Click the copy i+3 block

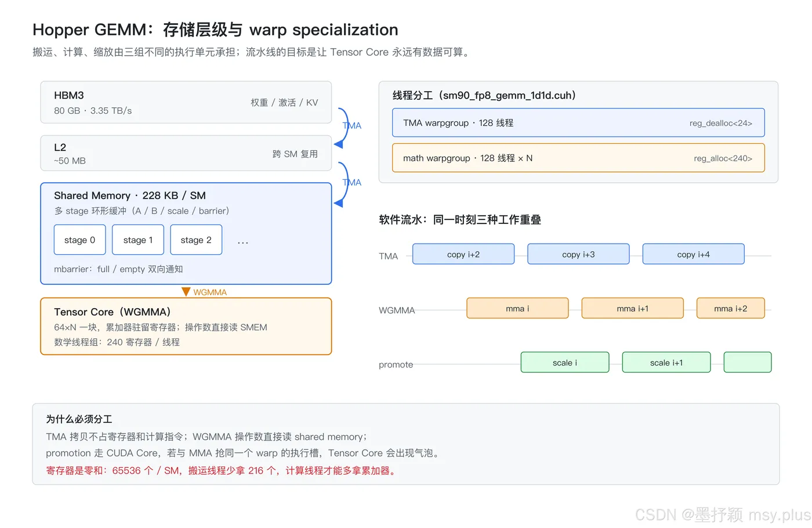click(578, 254)
